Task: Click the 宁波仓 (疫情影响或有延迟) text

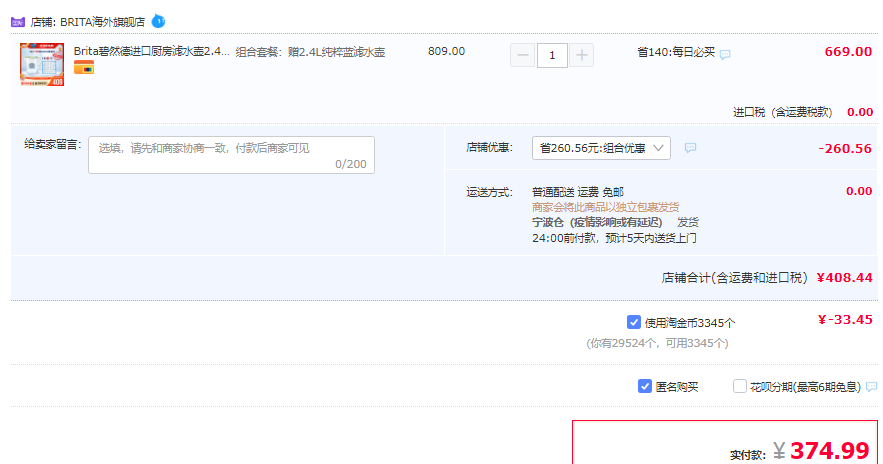Action: click(x=597, y=222)
